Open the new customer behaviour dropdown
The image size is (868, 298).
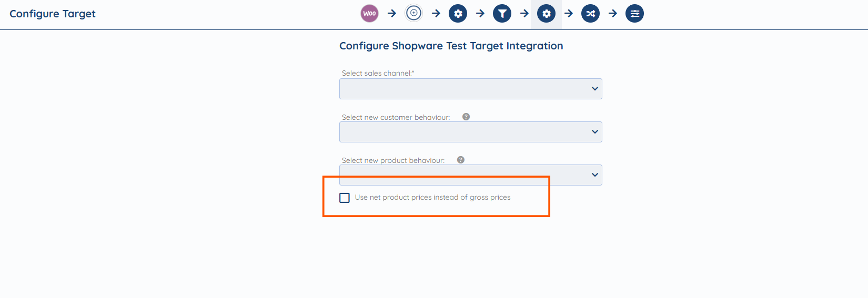tap(471, 132)
